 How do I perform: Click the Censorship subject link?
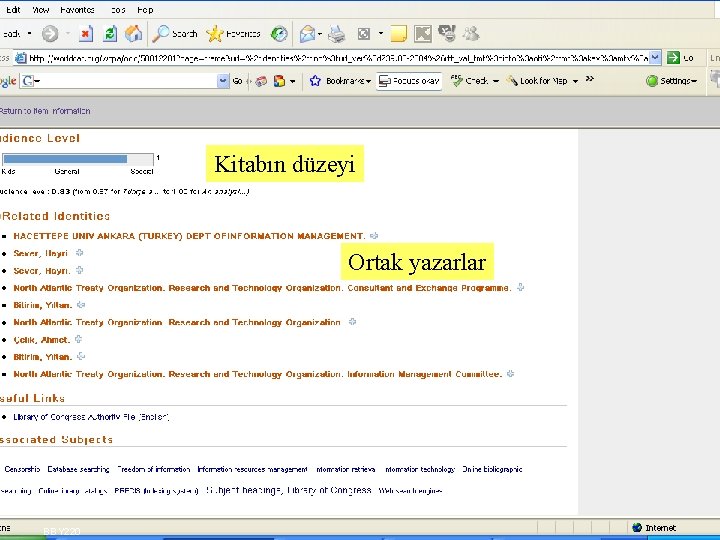click(22, 469)
